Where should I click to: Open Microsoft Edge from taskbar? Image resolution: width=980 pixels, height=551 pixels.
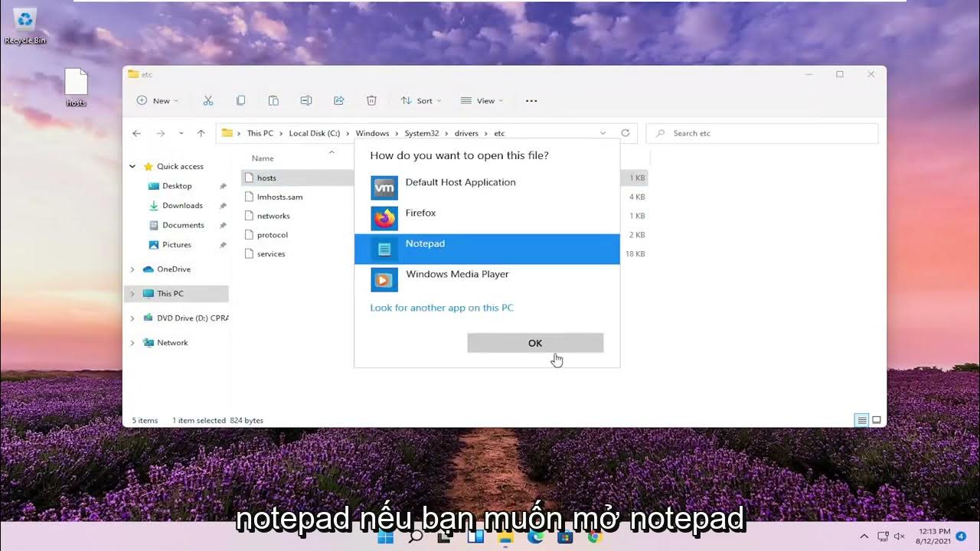535,536
